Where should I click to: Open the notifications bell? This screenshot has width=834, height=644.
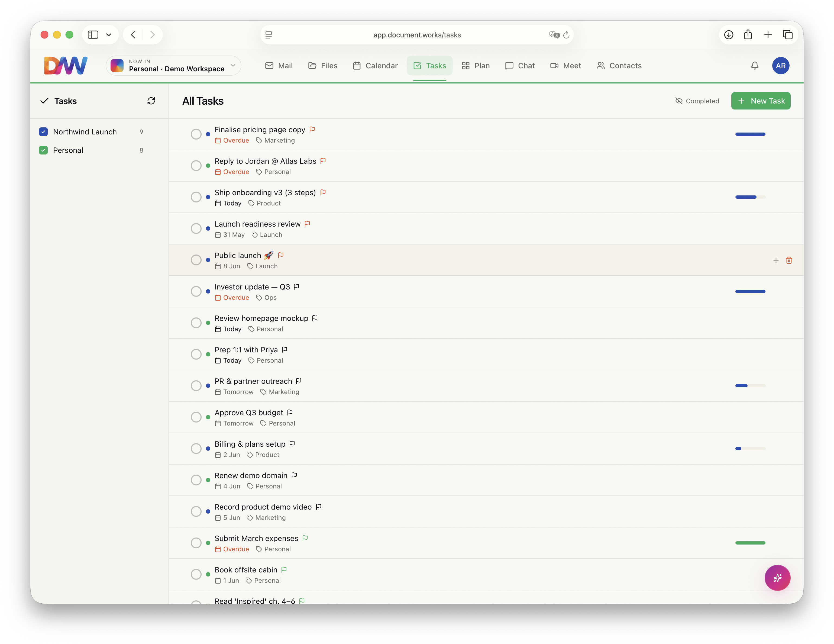755,66
